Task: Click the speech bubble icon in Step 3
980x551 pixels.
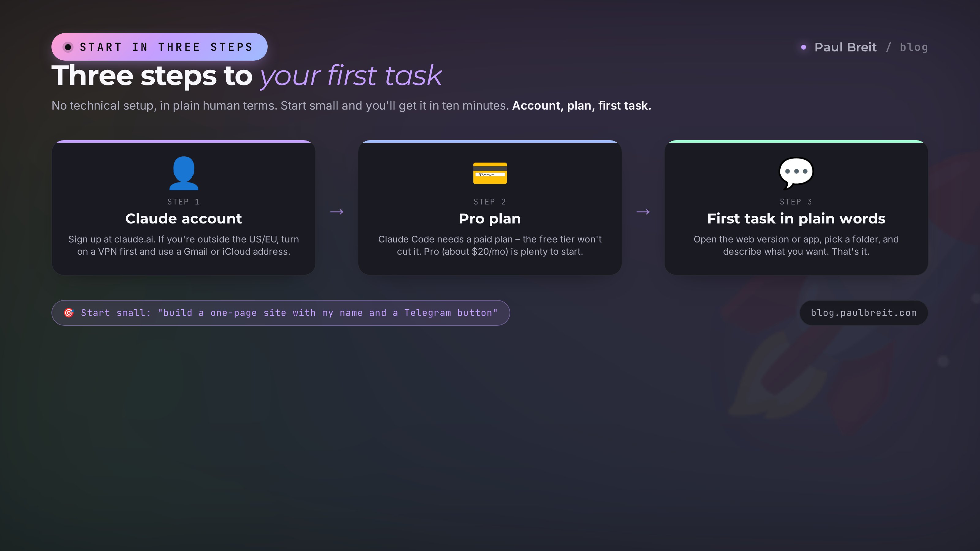Action: point(796,173)
